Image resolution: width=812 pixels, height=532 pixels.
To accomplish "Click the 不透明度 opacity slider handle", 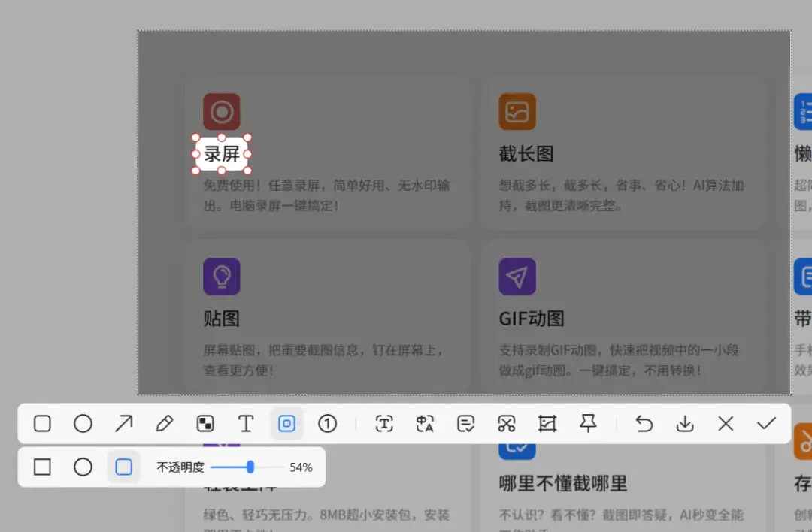I will click(250, 467).
